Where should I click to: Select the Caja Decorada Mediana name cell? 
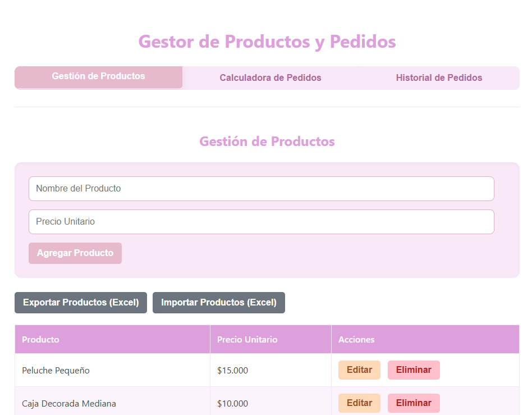point(69,403)
